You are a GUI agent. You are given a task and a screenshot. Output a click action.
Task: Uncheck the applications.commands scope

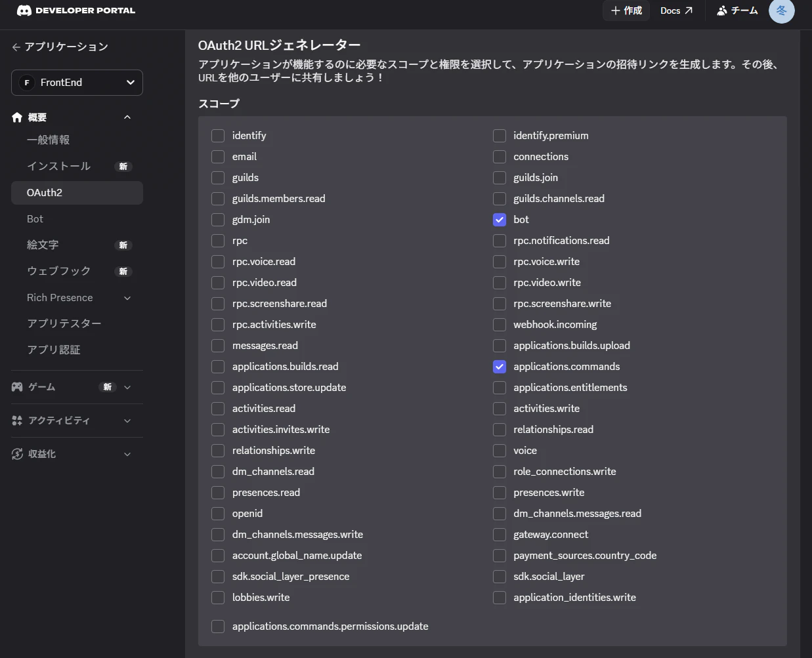[x=500, y=367]
